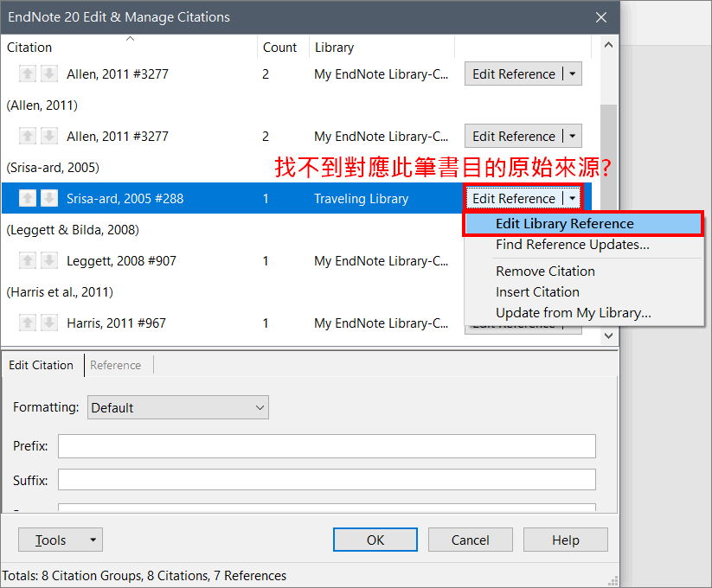The image size is (712, 588).
Task: Move the Harris, 2011 #967 citation up
Action: click(28, 323)
